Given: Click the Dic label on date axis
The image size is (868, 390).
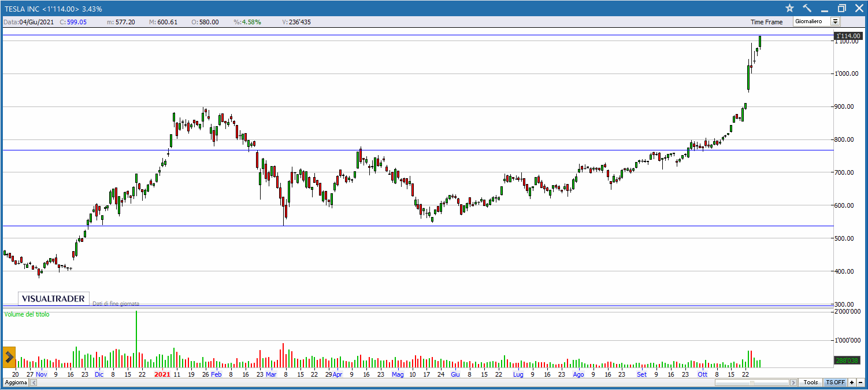Looking at the screenshot, I should tap(99, 374).
